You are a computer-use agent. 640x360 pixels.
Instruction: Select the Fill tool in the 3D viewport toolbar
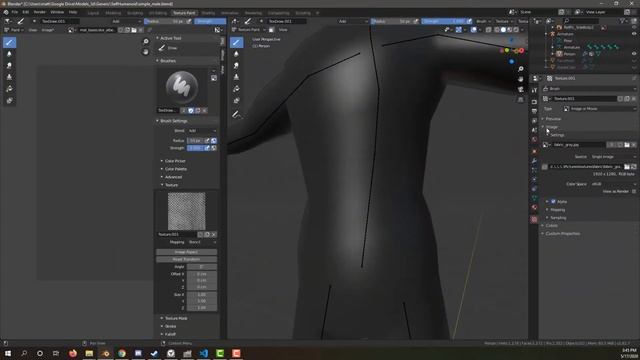coord(236,89)
